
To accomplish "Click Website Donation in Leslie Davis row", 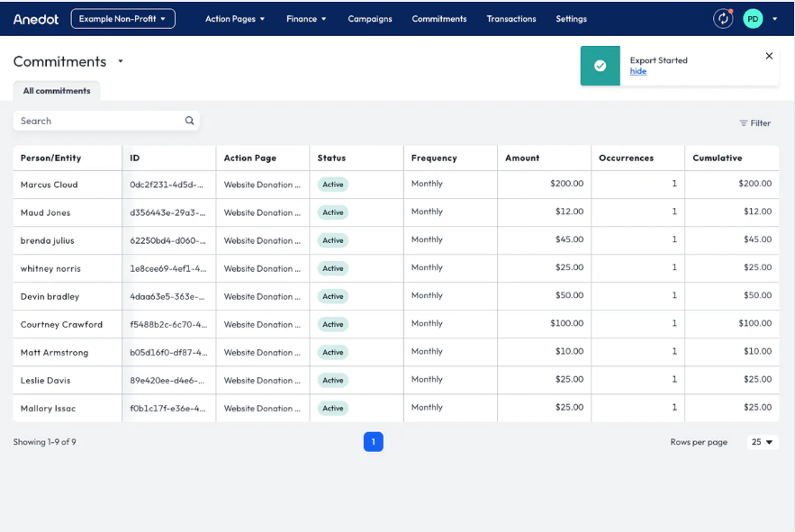I will (262, 380).
